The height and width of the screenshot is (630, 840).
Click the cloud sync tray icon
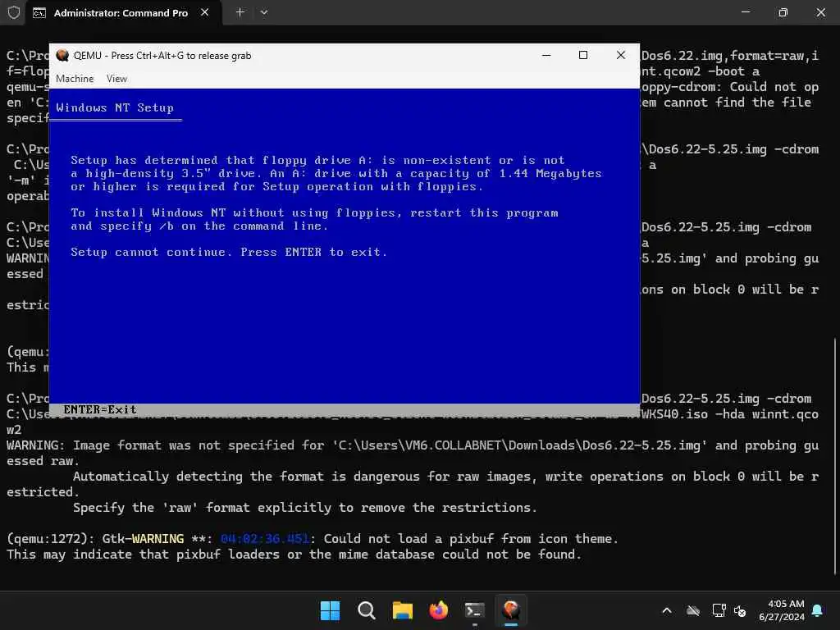[x=693, y=610]
